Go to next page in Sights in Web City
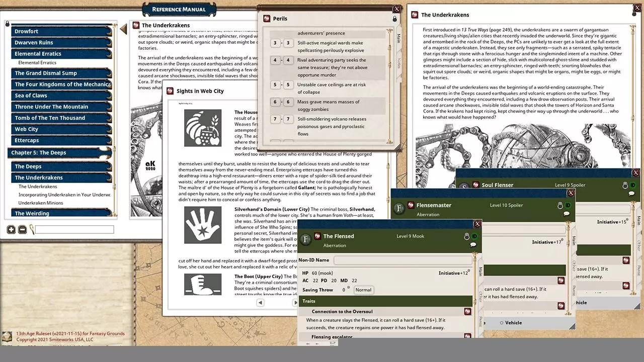 point(295,302)
